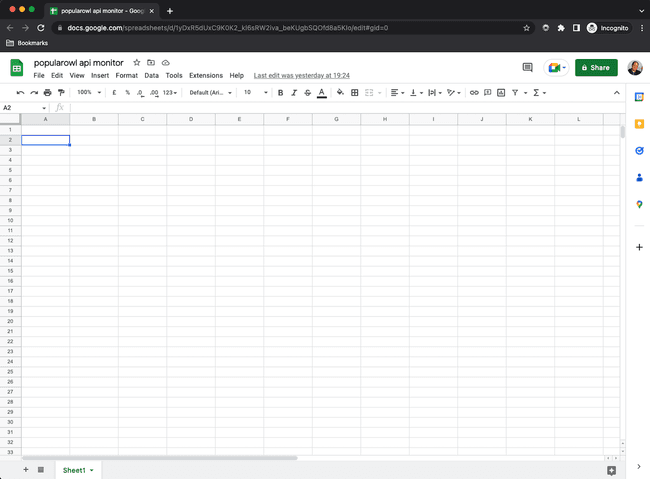This screenshot has width=650, height=479.
Task: Show all sheets list button
Action: [x=41, y=469]
